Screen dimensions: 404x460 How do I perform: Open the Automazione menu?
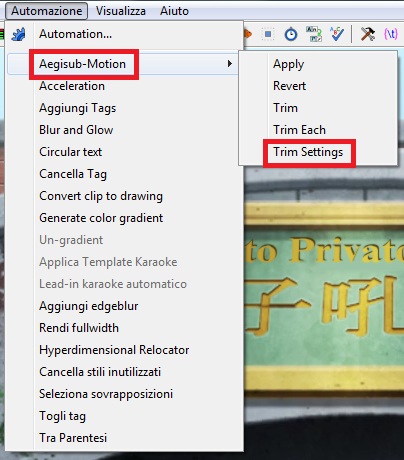(x=47, y=11)
